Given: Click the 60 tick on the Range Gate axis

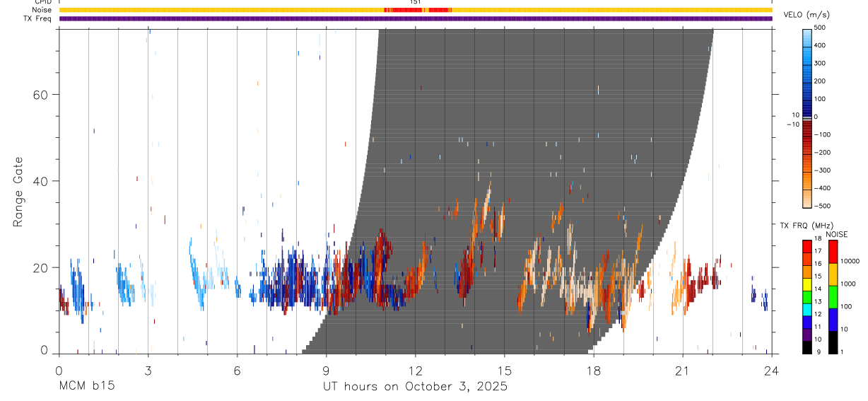Looking at the screenshot, I should (39, 95).
